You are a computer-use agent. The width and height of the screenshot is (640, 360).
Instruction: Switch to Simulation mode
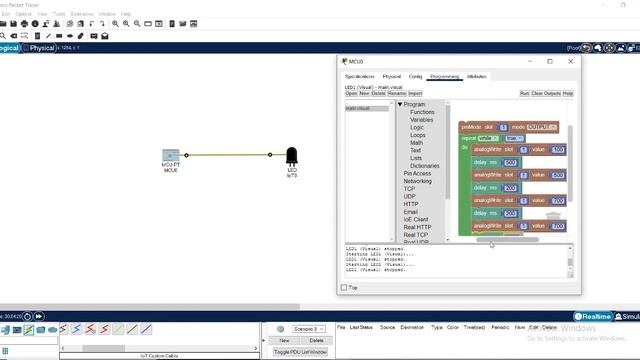click(x=627, y=316)
